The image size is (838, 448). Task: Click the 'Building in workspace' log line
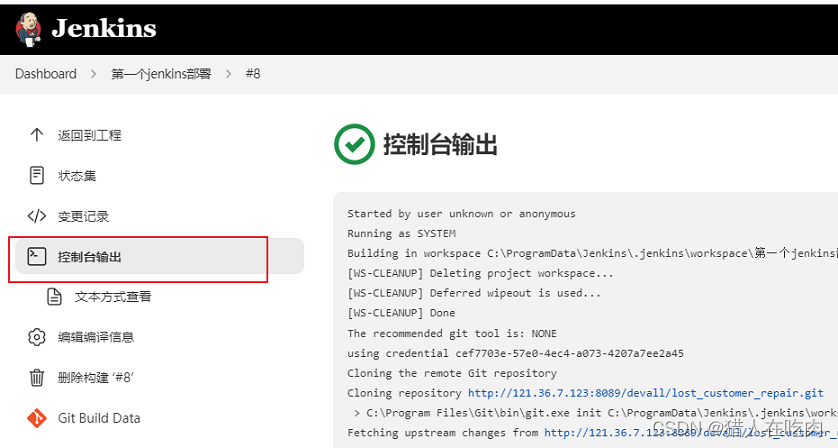[x=592, y=253]
